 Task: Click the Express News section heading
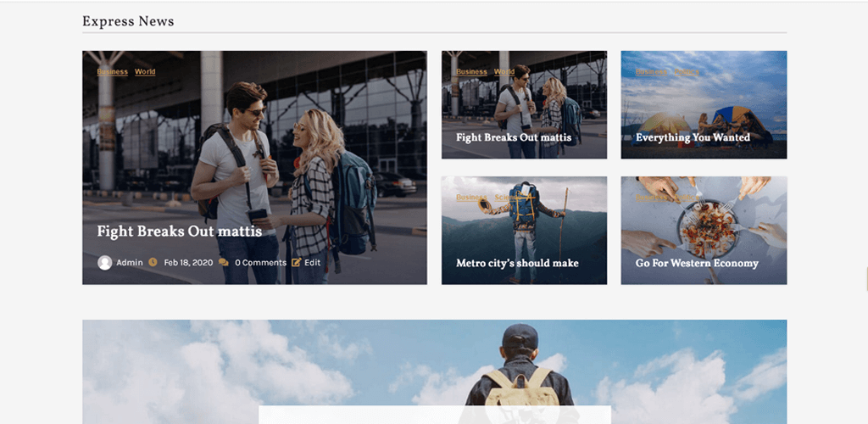point(128,21)
